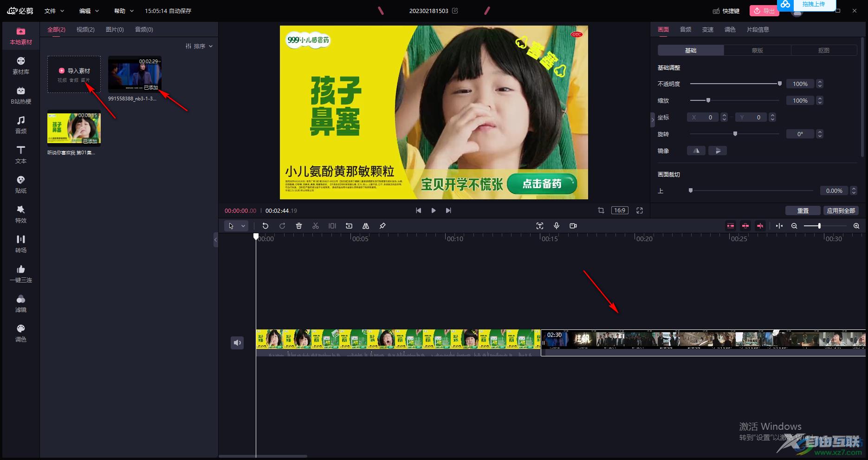Open the 贴纸 stickers panel
This screenshot has width=868, height=460.
point(21,185)
